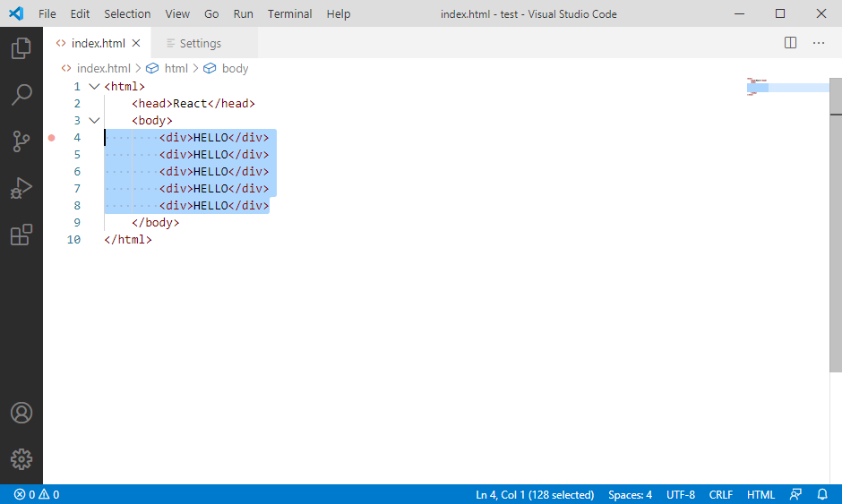Open Run and Debug view
842x504 pixels.
[x=21, y=188]
